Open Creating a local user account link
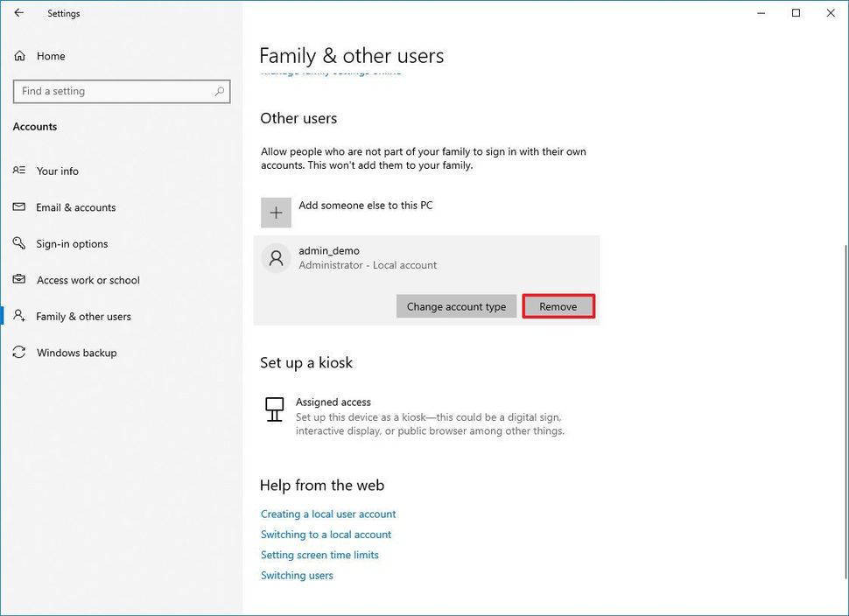The width and height of the screenshot is (849, 616). coord(328,514)
